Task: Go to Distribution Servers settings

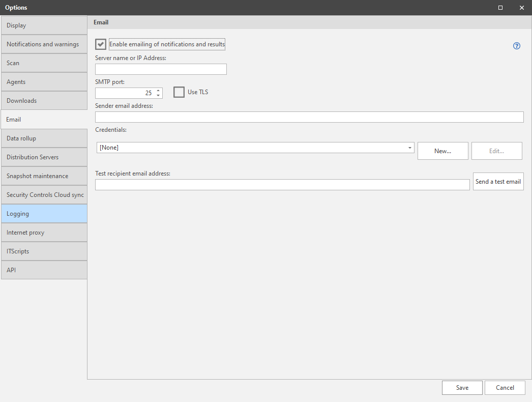Action: 44,157
